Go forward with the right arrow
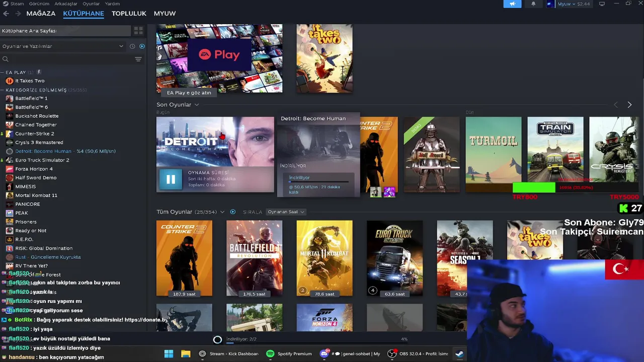This screenshot has width=644, height=362. tap(19, 14)
